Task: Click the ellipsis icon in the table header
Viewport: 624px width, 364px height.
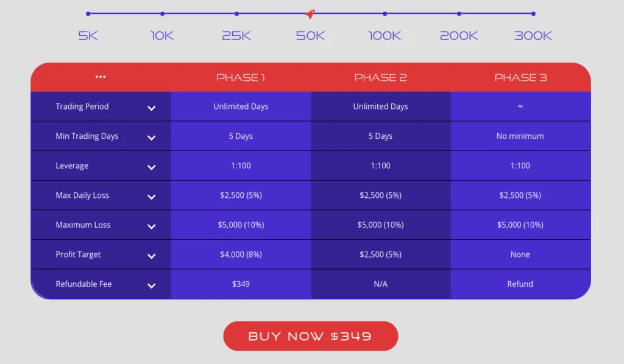Action: pyautogui.click(x=101, y=76)
